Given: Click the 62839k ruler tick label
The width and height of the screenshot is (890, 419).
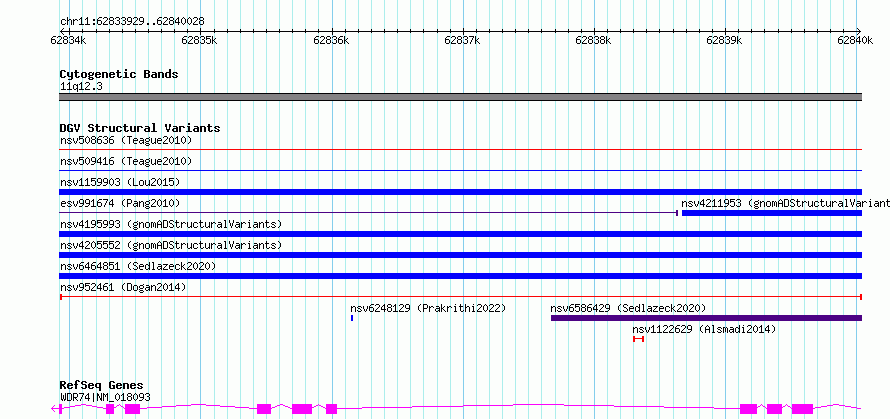Looking at the screenshot, I should pos(724,40).
